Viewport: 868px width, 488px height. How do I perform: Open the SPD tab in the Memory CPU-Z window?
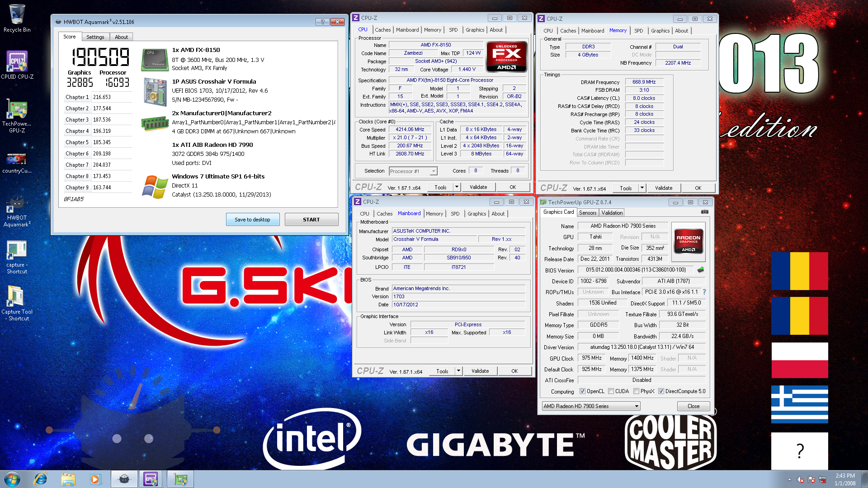click(x=638, y=31)
